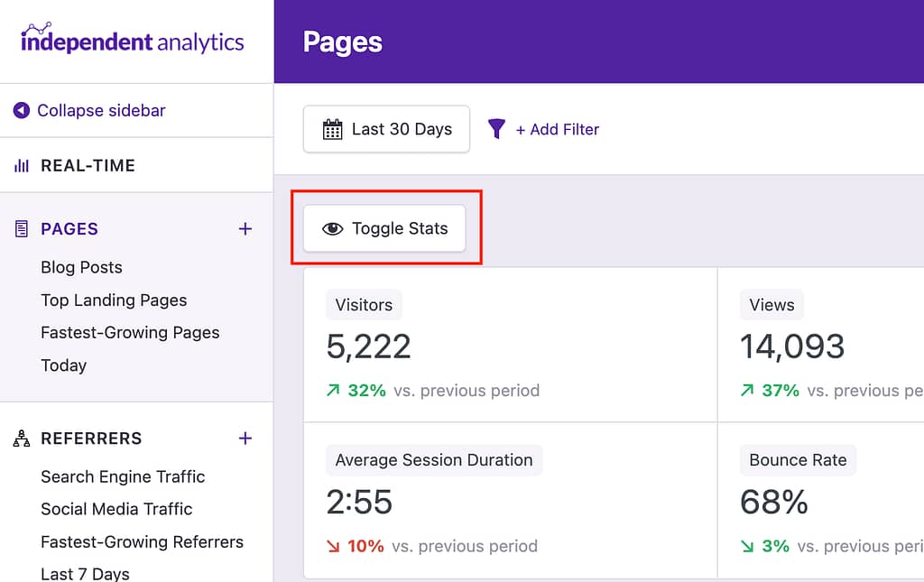Open the Blog Posts report
Image resolution: width=924 pixels, height=582 pixels.
pos(81,267)
